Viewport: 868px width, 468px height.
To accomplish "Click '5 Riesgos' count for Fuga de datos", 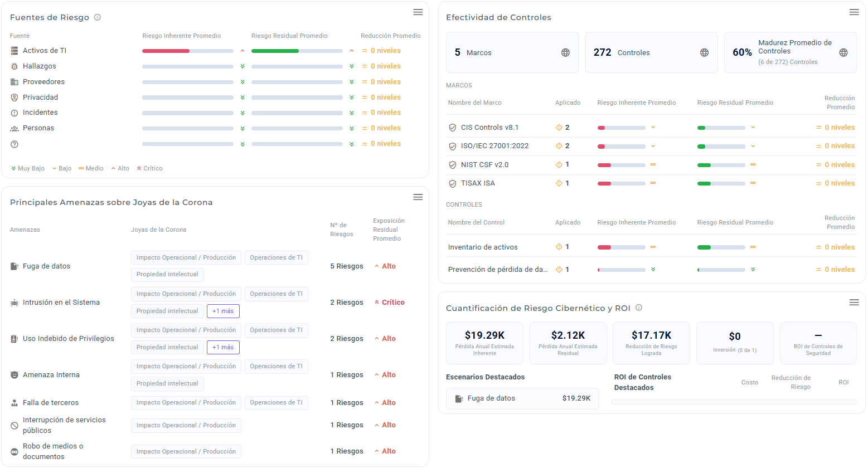I will 347,266.
